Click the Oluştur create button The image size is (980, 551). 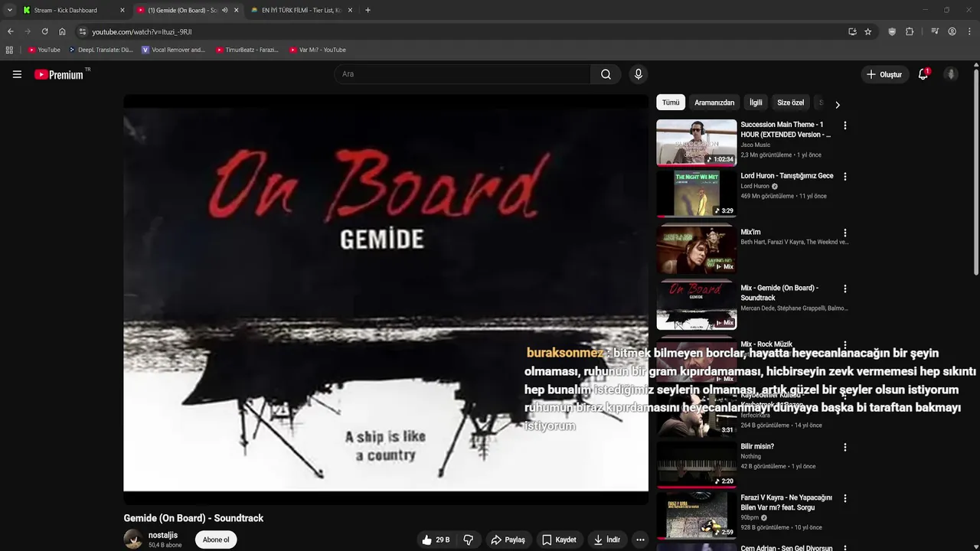click(884, 74)
